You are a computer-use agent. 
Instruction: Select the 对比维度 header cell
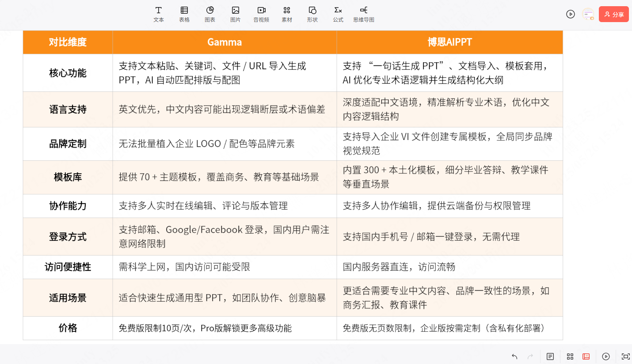tap(68, 42)
